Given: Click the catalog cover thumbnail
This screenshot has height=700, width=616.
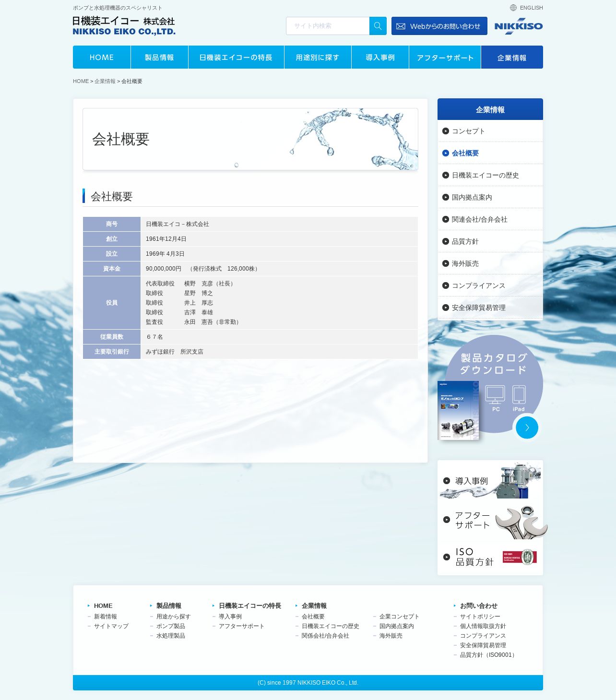Looking at the screenshot, I should point(458,410).
